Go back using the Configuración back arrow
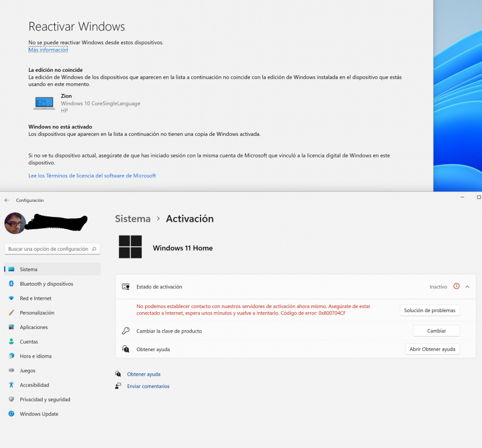482x448 pixels. (7, 200)
